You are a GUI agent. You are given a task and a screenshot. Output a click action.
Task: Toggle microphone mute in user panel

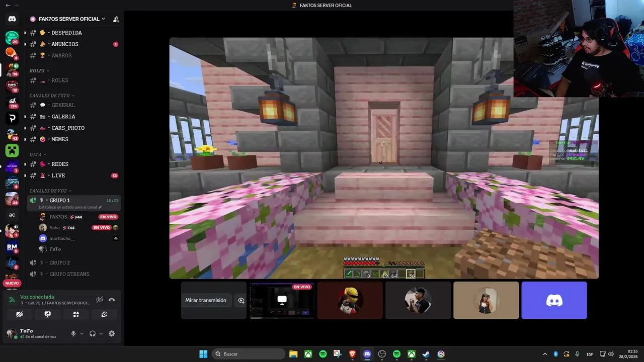(x=73, y=333)
